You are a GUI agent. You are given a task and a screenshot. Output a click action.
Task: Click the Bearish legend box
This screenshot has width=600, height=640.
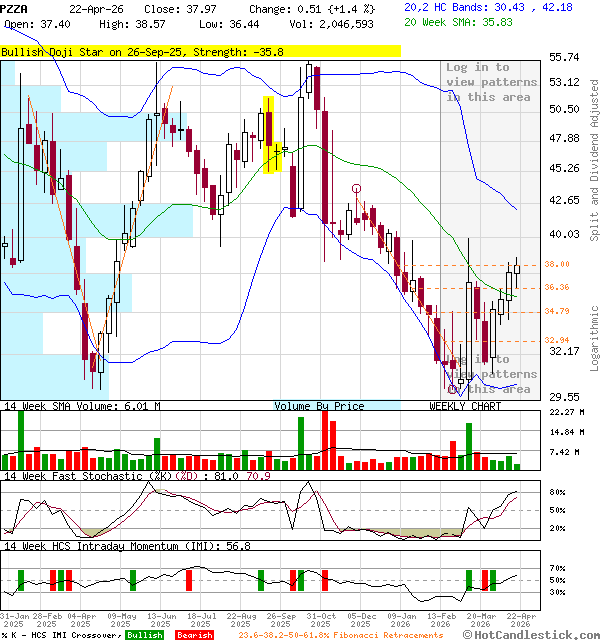[x=194, y=635]
